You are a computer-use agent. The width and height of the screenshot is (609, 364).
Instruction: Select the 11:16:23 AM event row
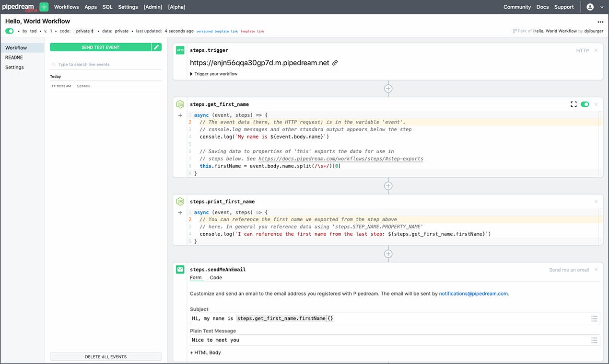pos(105,86)
